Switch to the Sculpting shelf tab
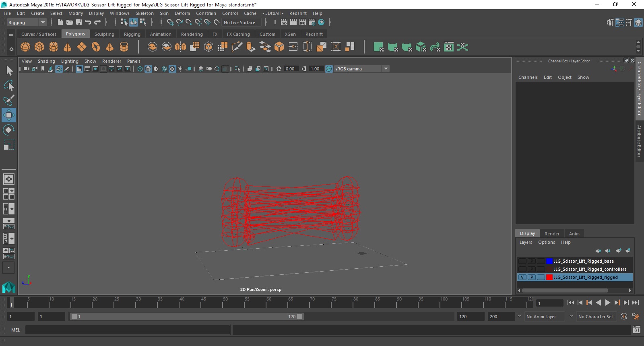The height and width of the screenshot is (346, 644). [104, 34]
